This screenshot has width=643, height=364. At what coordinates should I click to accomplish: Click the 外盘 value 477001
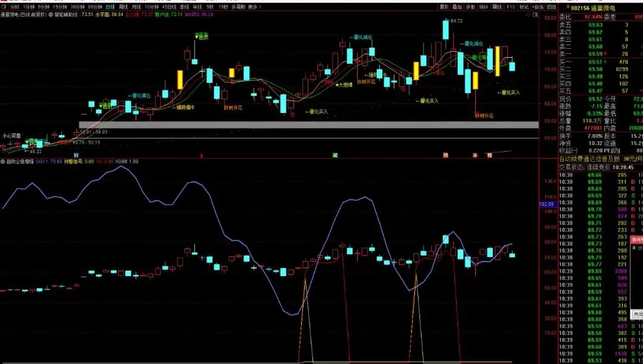tap(594, 128)
